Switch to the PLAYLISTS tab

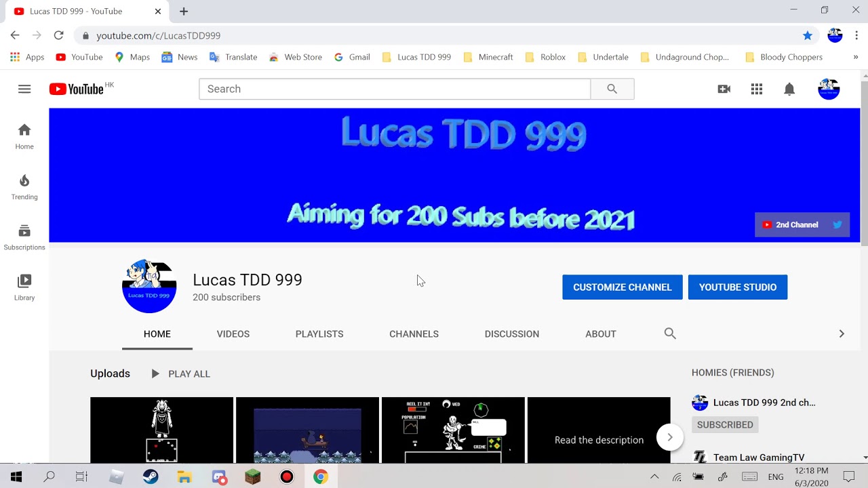click(x=319, y=334)
